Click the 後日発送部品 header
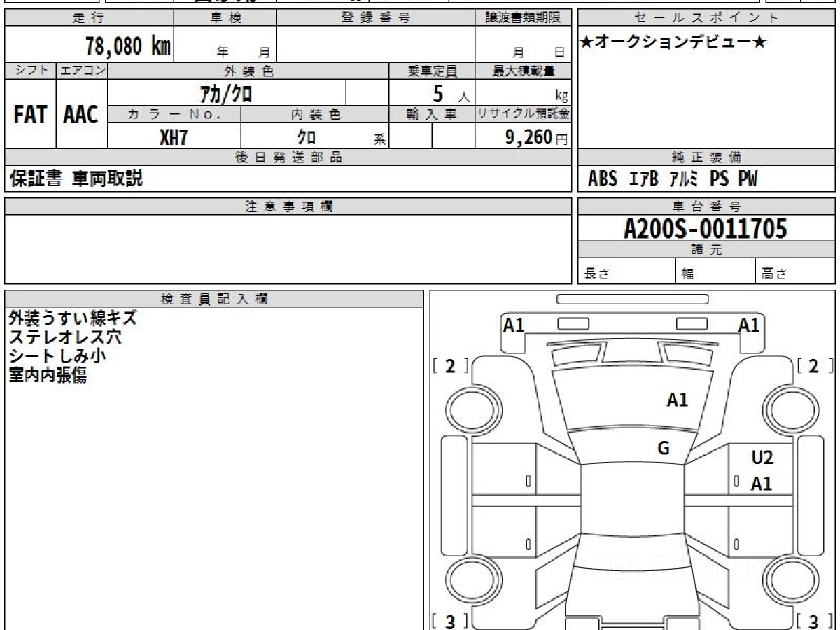 pos(288,157)
